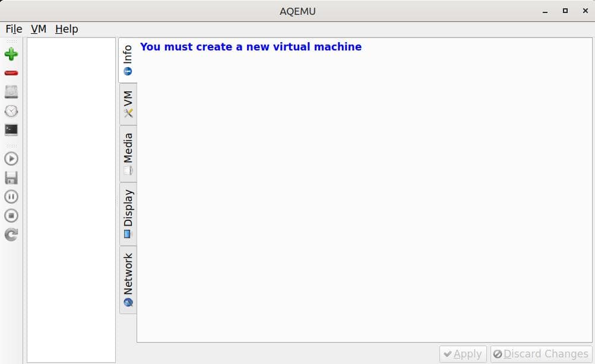This screenshot has height=364, width=595.
Task: Pause the VM with the pause icon
Action: click(11, 197)
